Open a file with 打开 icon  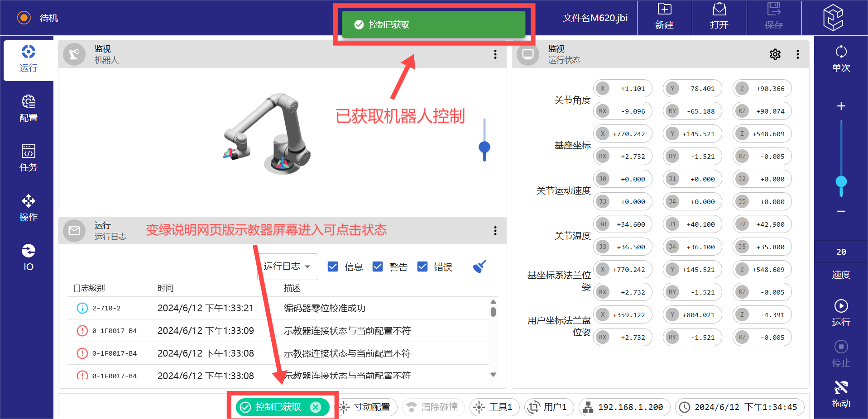tap(719, 10)
